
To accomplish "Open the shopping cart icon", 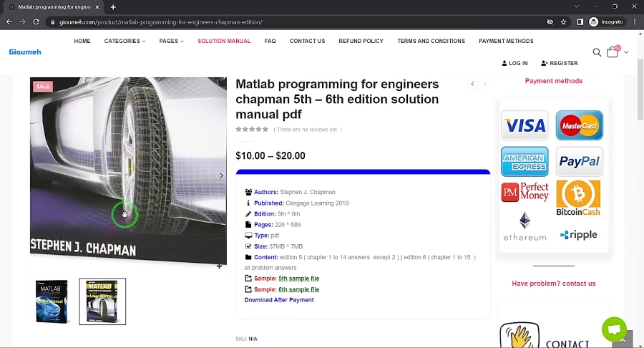I will coord(613,52).
